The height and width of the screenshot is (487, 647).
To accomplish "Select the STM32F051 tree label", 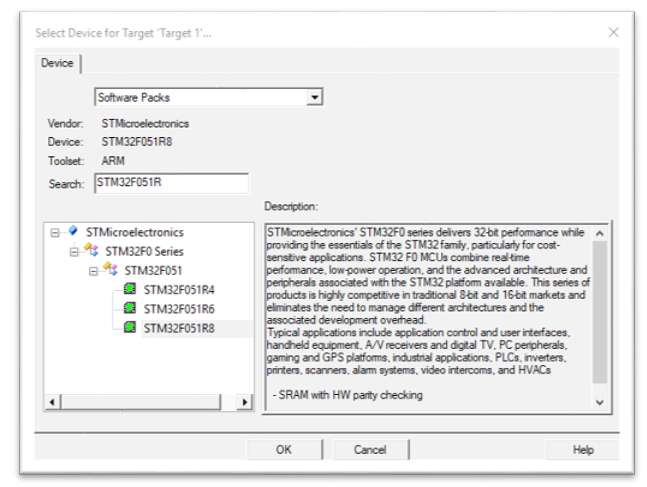I will tap(153, 271).
